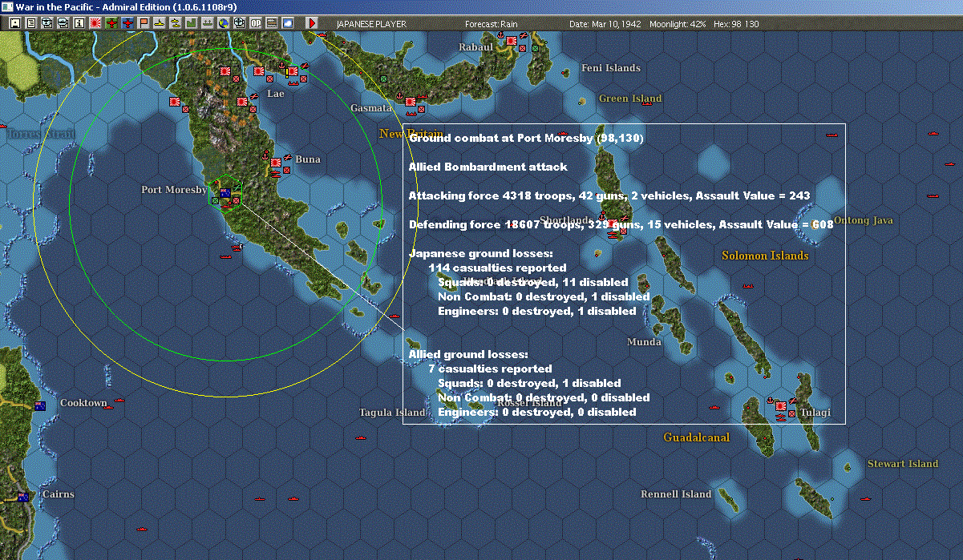Screen dimensions: 963x560
Task: Click the 'Allied Bombardment attack' line
Action: [x=488, y=167]
